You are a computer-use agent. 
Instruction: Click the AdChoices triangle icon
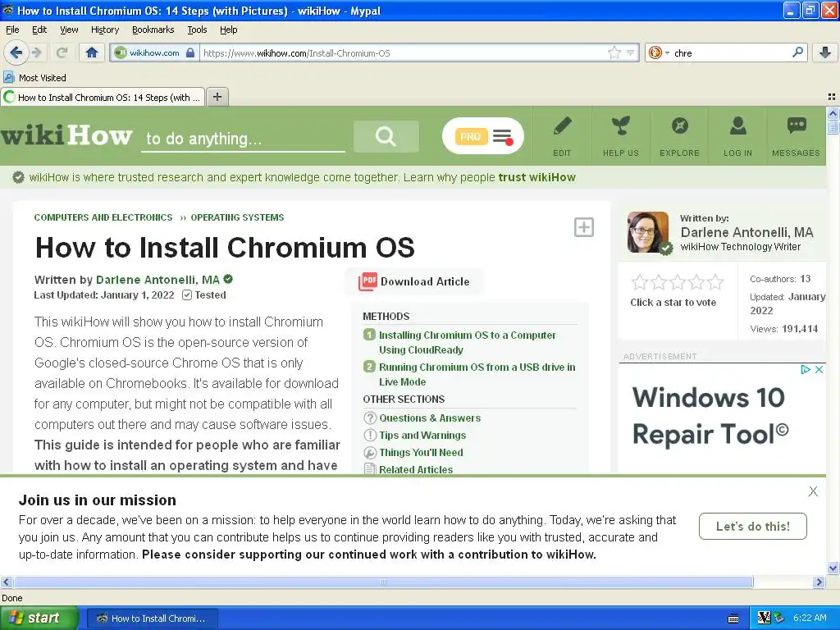(806, 370)
